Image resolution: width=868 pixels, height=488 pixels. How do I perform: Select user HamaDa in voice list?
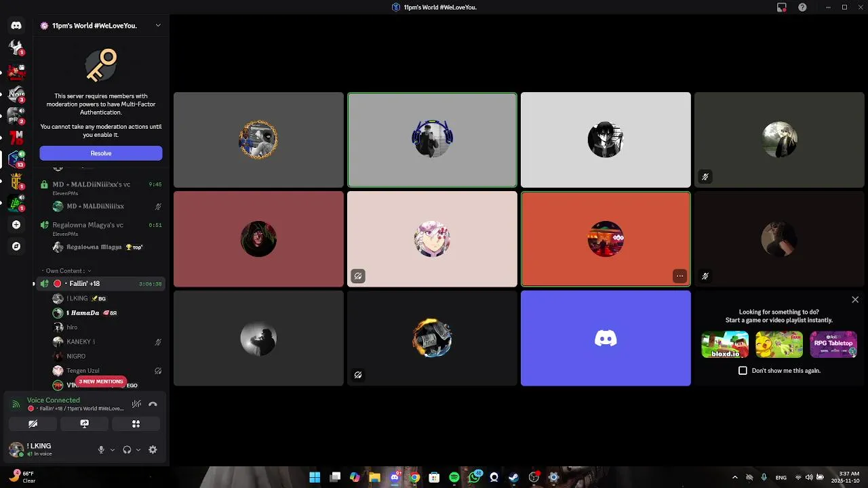(x=106, y=313)
